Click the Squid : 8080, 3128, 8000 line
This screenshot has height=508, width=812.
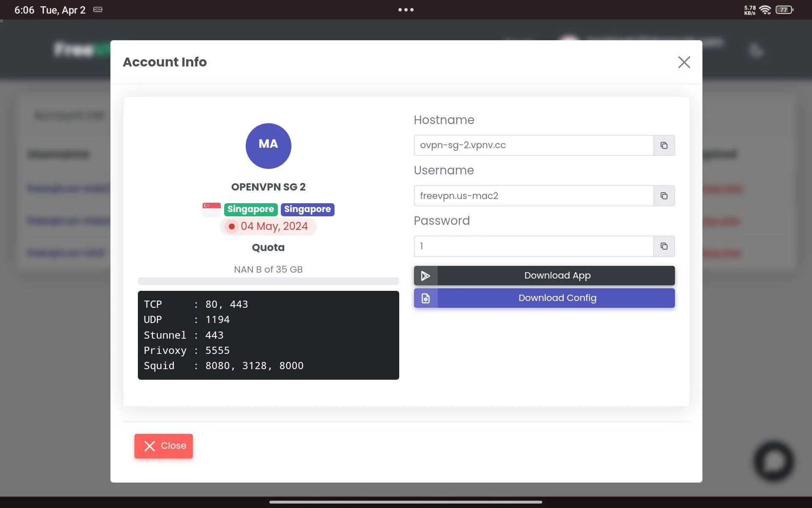223,366
